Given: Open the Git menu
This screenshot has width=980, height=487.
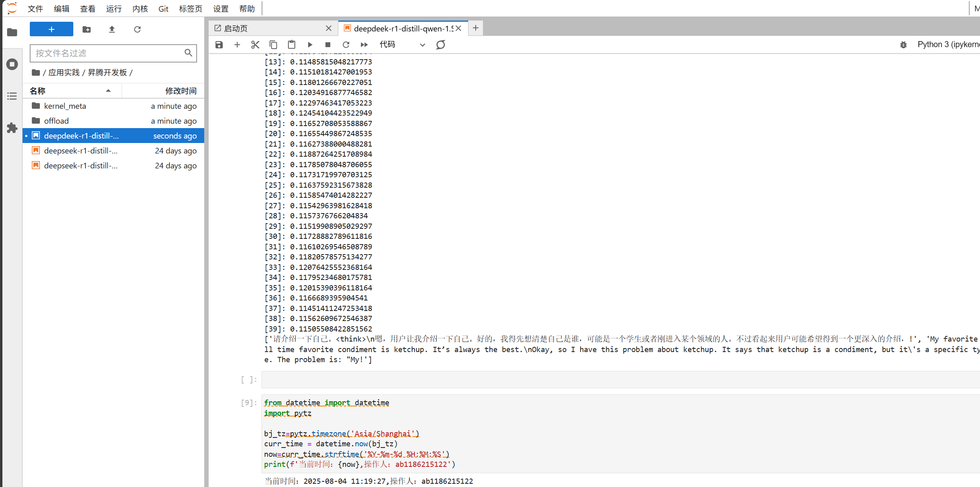Looking at the screenshot, I should pyautogui.click(x=163, y=8).
